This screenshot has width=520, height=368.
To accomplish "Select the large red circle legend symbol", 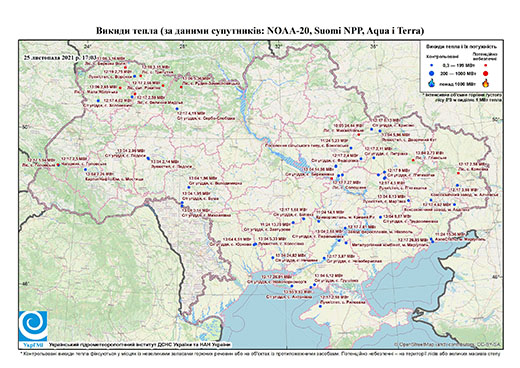I will pos(485,73).
